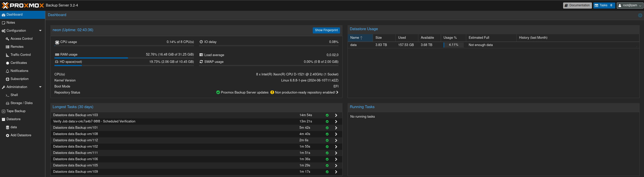Open Notes from the sidebar
This screenshot has height=177, width=644.
click(x=11, y=23)
